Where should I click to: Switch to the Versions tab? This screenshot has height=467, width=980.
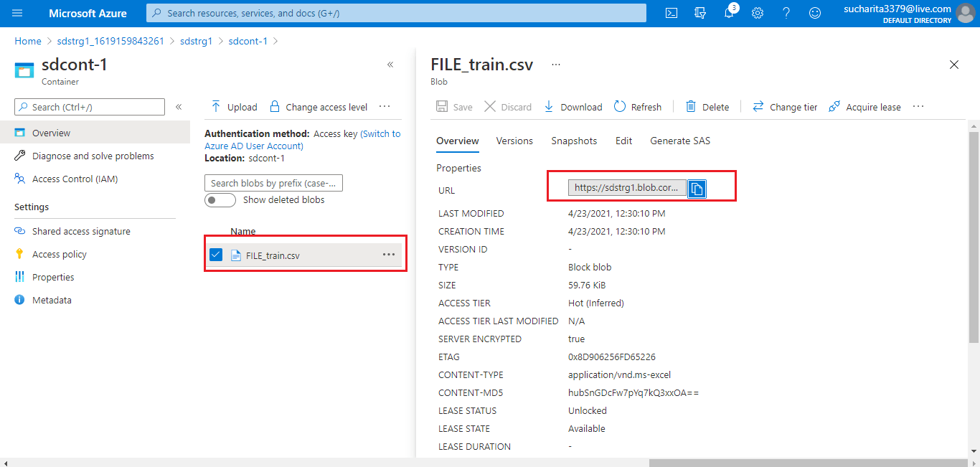(514, 141)
